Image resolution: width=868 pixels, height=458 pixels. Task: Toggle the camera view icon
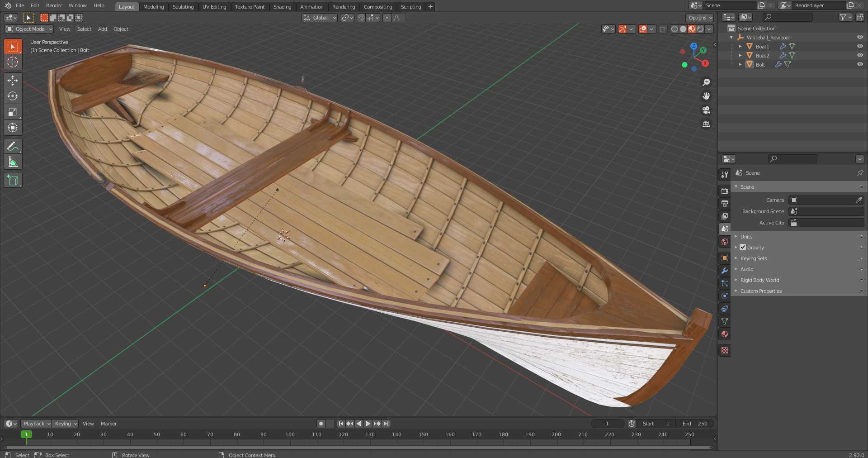point(706,110)
